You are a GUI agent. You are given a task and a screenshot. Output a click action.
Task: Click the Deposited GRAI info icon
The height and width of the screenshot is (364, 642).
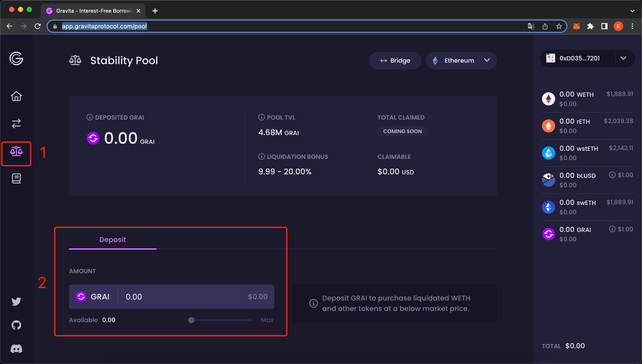click(x=90, y=117)
